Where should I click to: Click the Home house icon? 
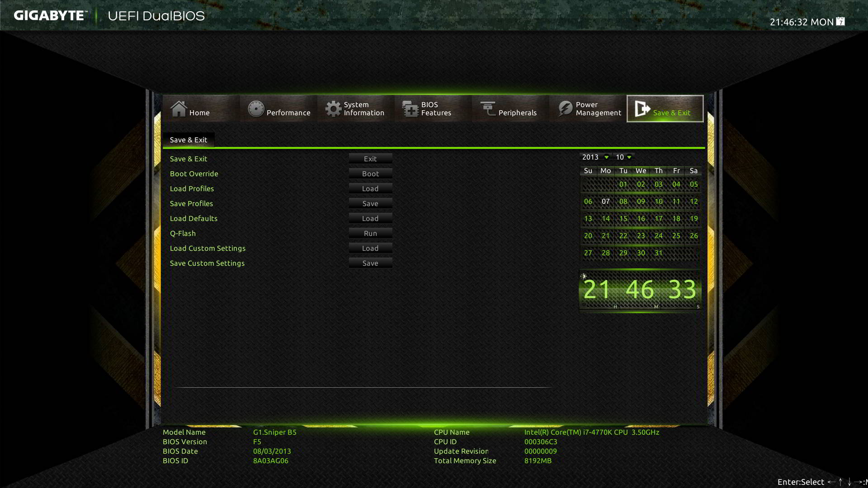179,109
